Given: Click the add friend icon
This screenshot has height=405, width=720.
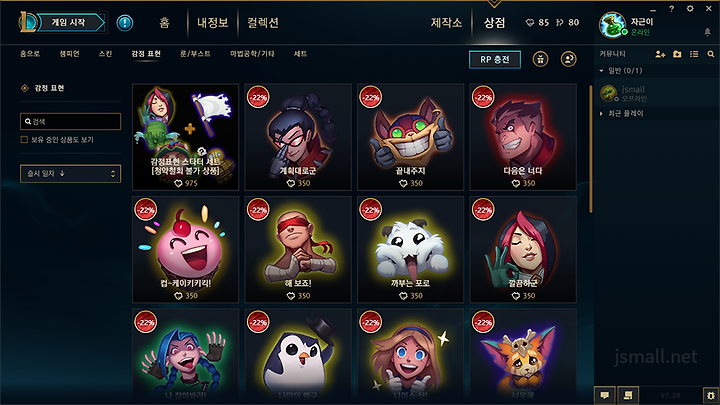Looking at the screenshot, I should [660, 54].
